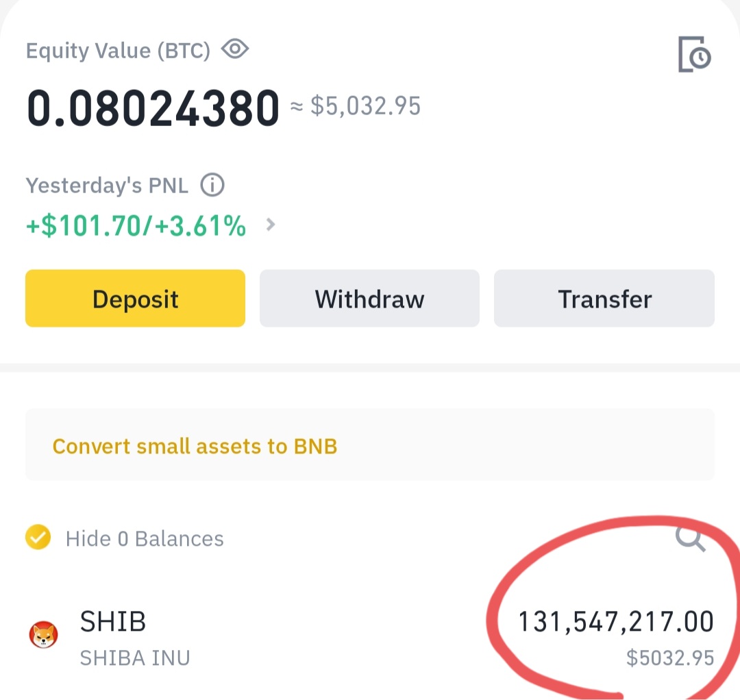
Task: Open the transaction history icon
Action: coord(694,54)
